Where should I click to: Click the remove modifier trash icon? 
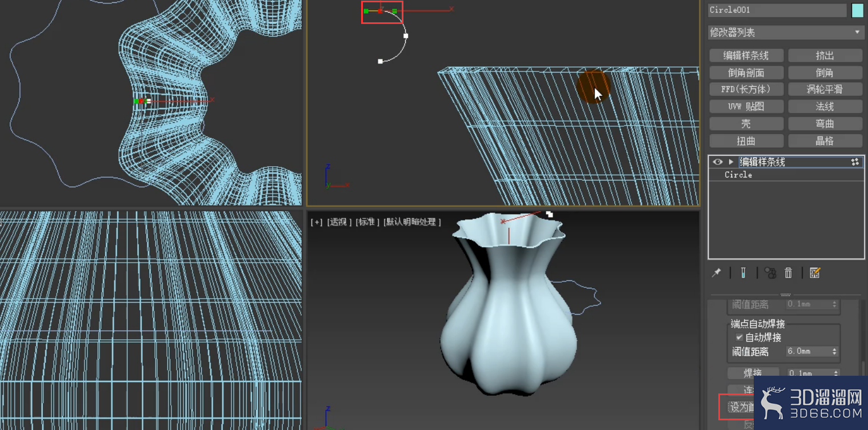point(789,273)
